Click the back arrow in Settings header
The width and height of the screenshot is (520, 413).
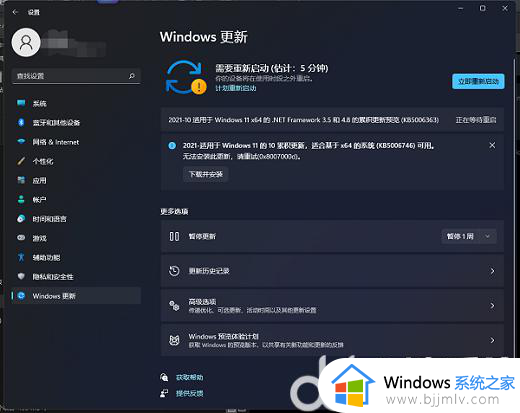point(15,12)
